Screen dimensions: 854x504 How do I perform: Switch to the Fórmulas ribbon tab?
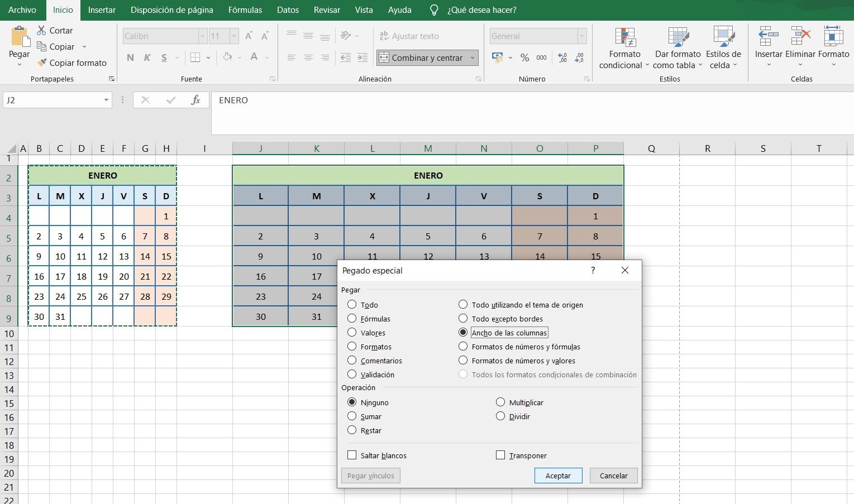click(245, 9)
